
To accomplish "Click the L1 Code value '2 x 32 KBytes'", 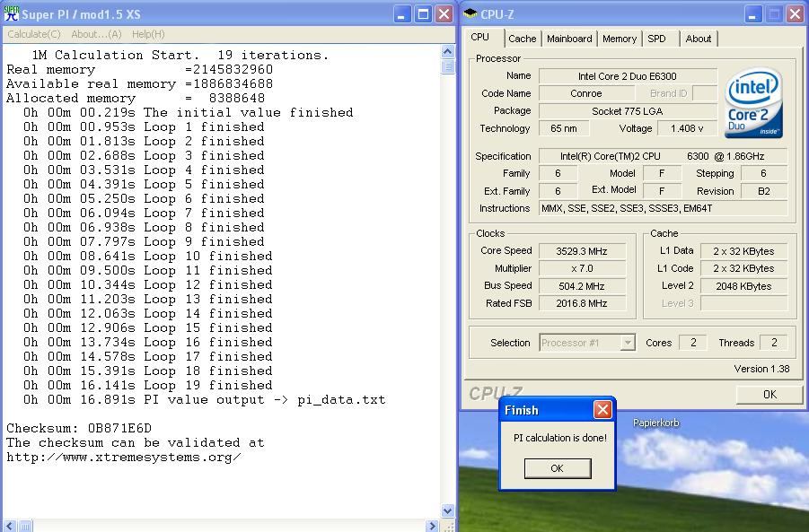I will [x=743, y=268].
